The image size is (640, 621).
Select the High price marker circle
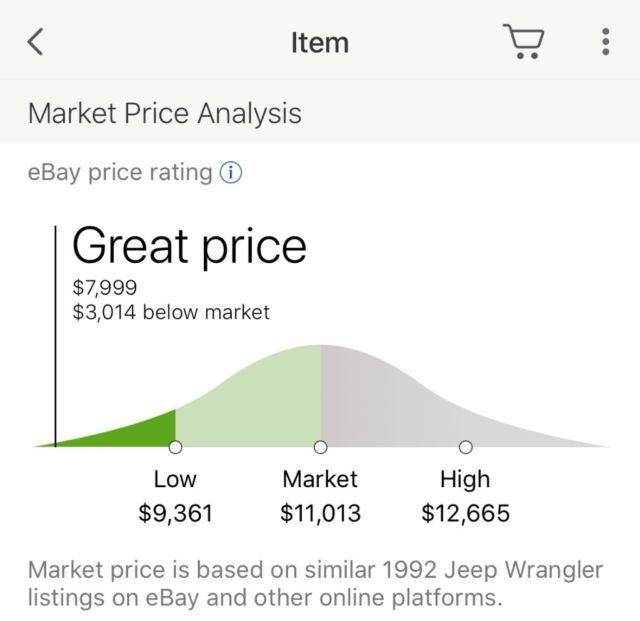point(465,447)
